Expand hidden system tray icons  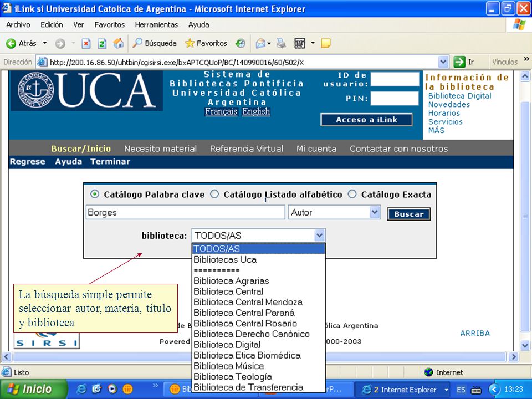pyautogui.click(x=494, y=389)
